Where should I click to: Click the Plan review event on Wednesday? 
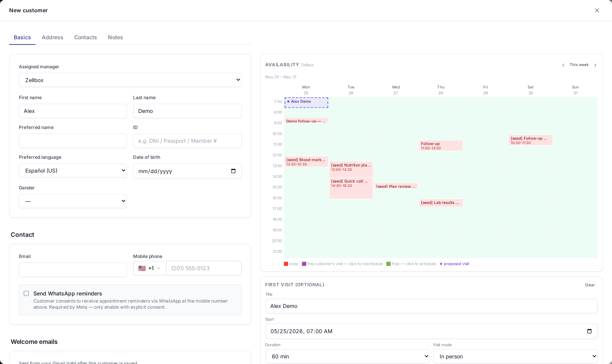[396, 186]
